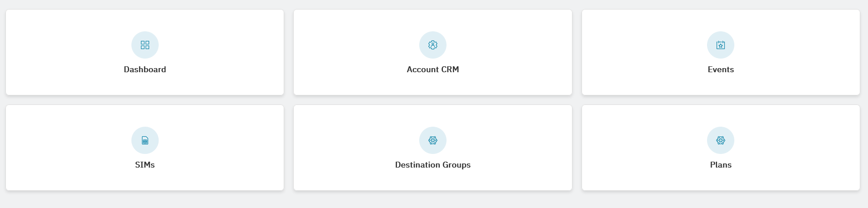Image resolution: width=868 pixels, height=208 pixels.
Task: Click the Account CRM user-gear icon
Action: [x=432, y=45]
